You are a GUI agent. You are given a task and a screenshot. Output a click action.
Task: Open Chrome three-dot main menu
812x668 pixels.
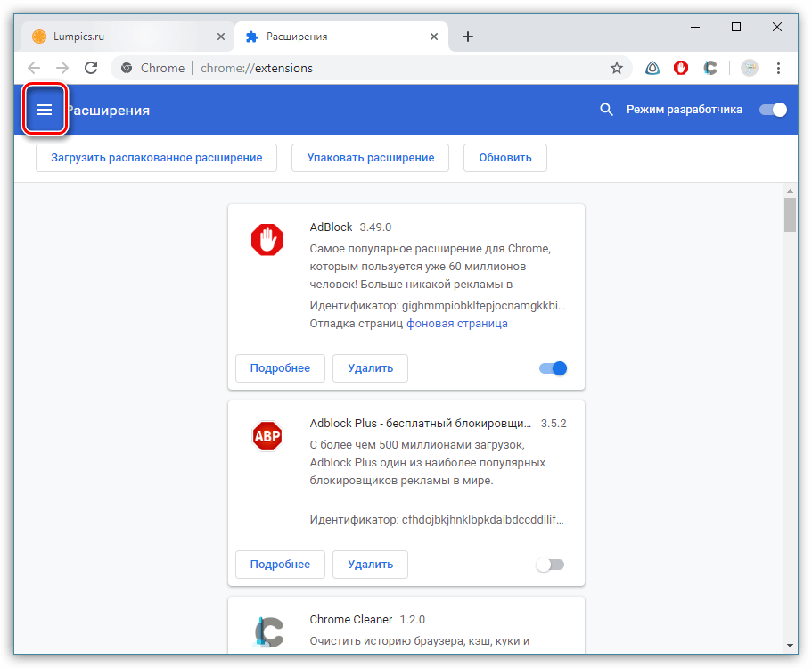pos(778,68)
